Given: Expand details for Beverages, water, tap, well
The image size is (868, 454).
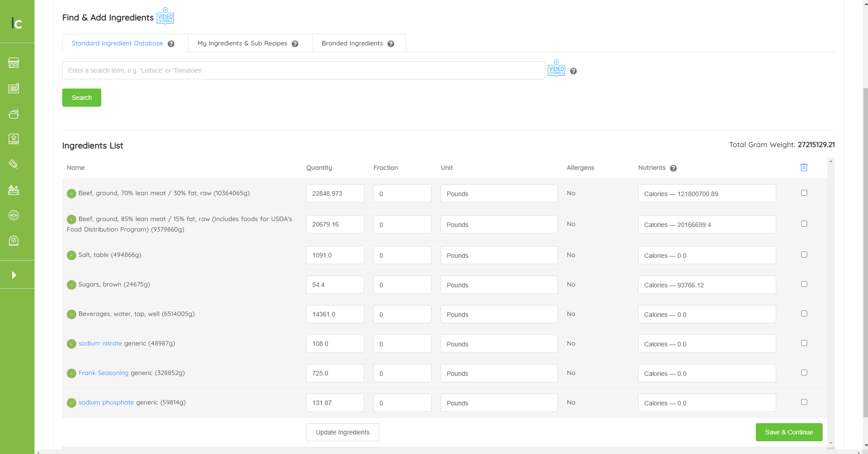Looking at the screenshot, I should tap(71, 314).
